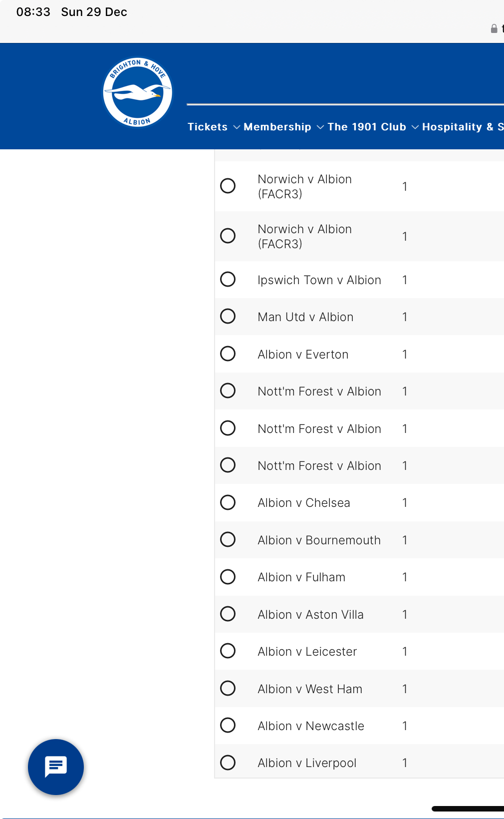Open the Membership menu item
This screenshot has height=819, width=504.
click(x=277, y=127)
